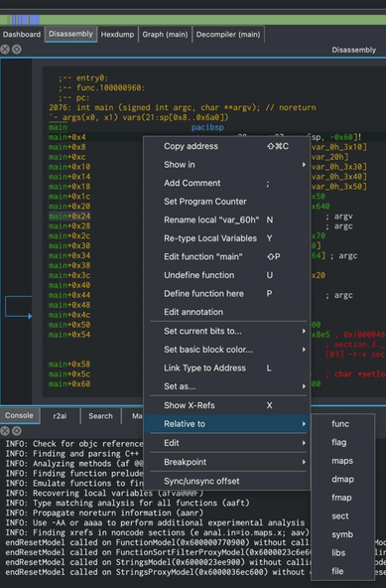Choose fmap in the Relative to submenu
Viewport: 386px width, 588px height.
[x=343, y=498]
